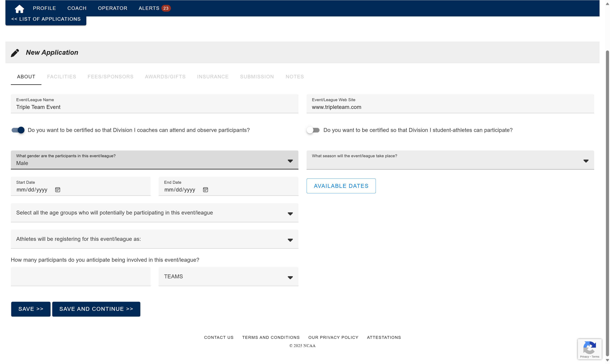Image resolution: width=610 pixels, height=364 pixels.
Task: Open the CONTACT US link
Action: [219, 338]
